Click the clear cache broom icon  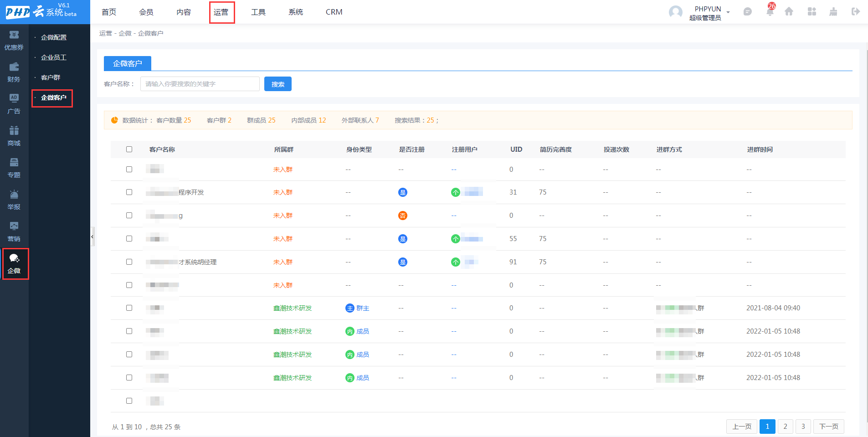833,11
